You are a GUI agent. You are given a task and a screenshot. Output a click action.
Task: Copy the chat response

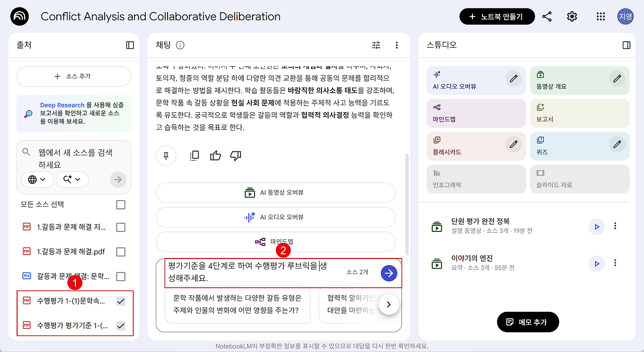click(x=195, y=155)
